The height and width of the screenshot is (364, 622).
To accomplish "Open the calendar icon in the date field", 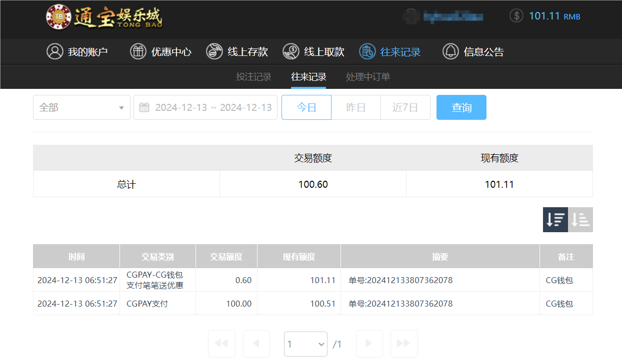I will tap(144, 107).
